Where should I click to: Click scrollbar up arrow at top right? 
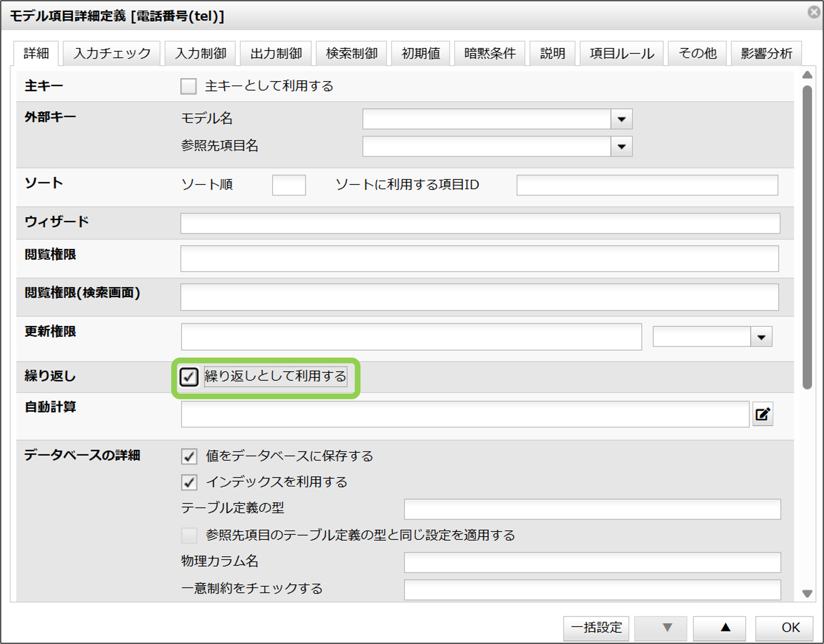point(807,75)
